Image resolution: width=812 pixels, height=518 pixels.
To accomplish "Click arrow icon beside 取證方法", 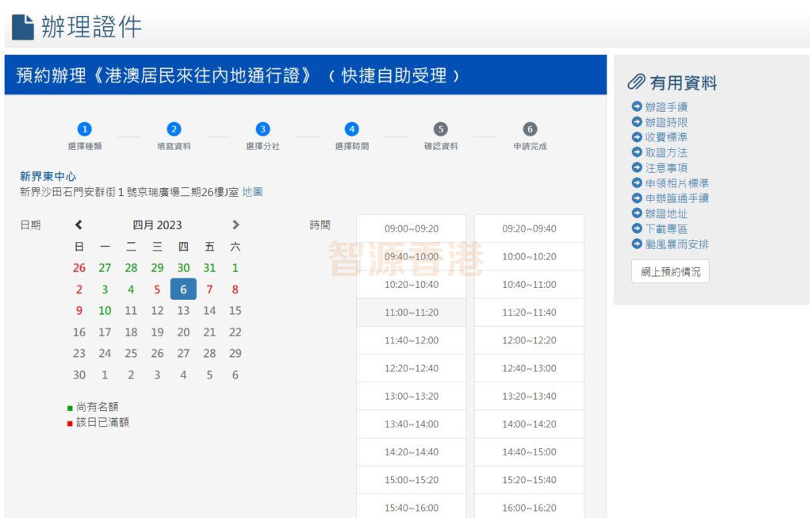I will tap(637, 152).
